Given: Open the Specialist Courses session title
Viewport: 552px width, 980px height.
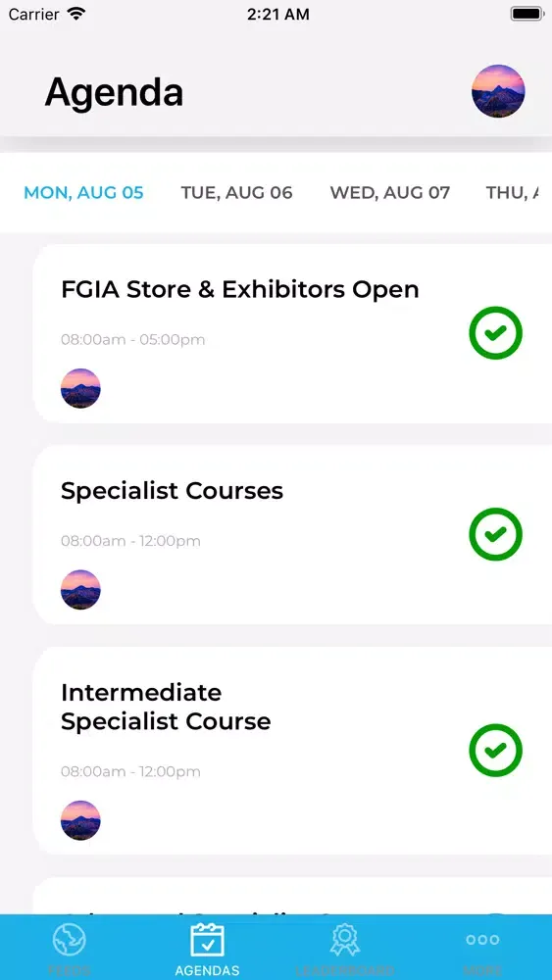Looking at the screenshot, I should pos(172,491).
